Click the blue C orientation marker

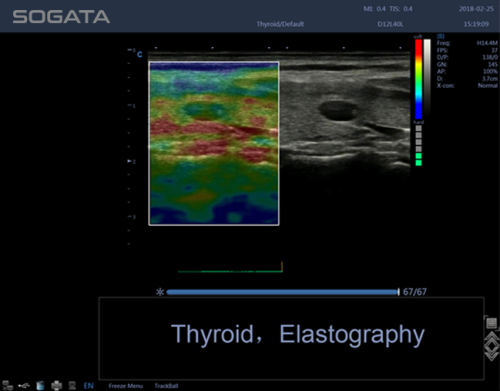[140, 54]
